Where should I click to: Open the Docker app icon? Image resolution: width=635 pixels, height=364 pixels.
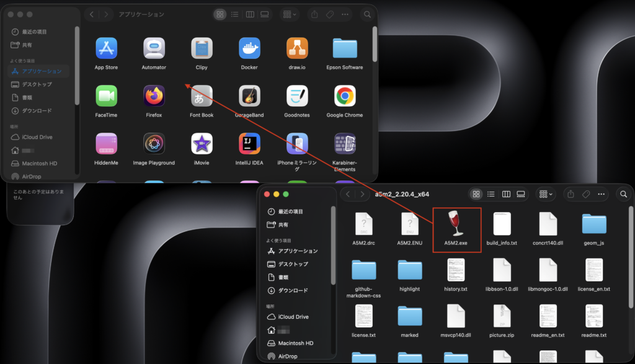[x=249, y=48]
